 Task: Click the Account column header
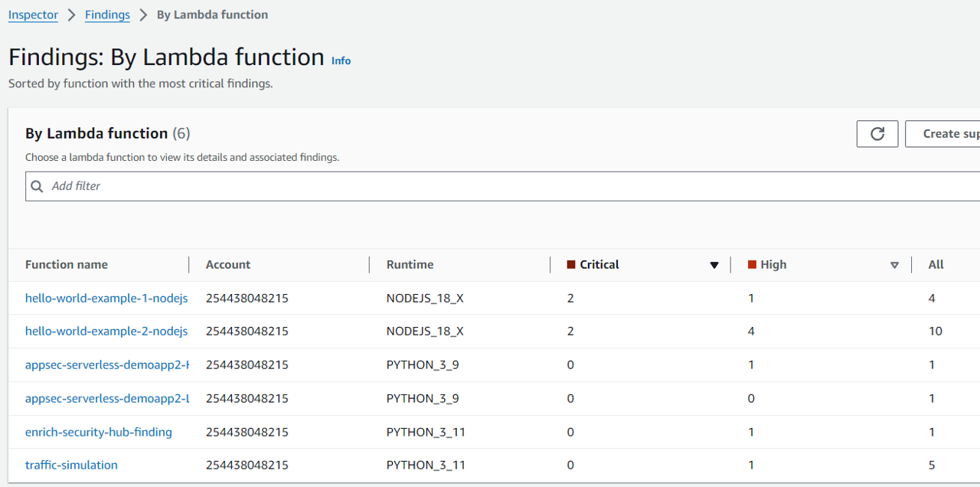click(x=228, y=264)
